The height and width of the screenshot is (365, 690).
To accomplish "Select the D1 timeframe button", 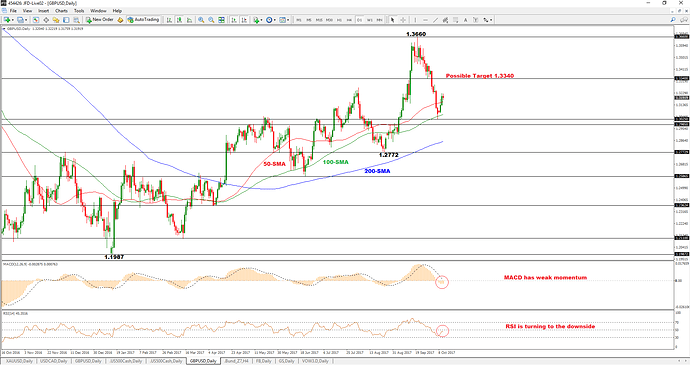I will (360, 20).
